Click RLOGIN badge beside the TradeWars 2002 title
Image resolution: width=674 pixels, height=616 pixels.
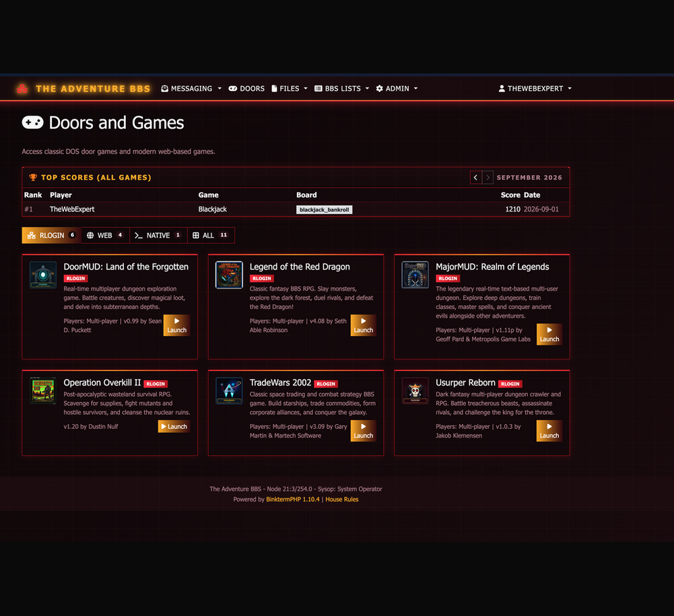326,384
